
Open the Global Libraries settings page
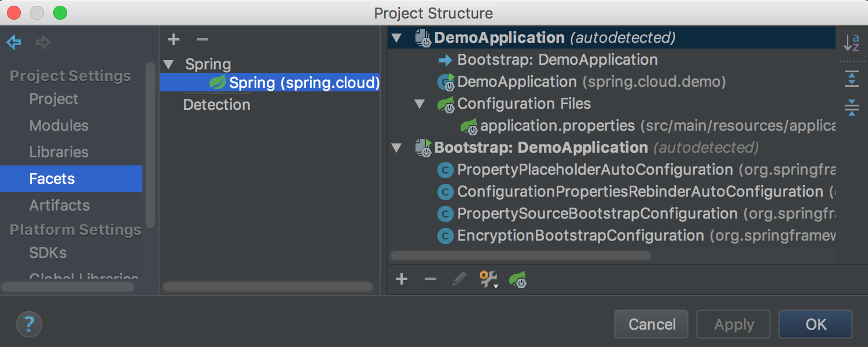point(84,276)
